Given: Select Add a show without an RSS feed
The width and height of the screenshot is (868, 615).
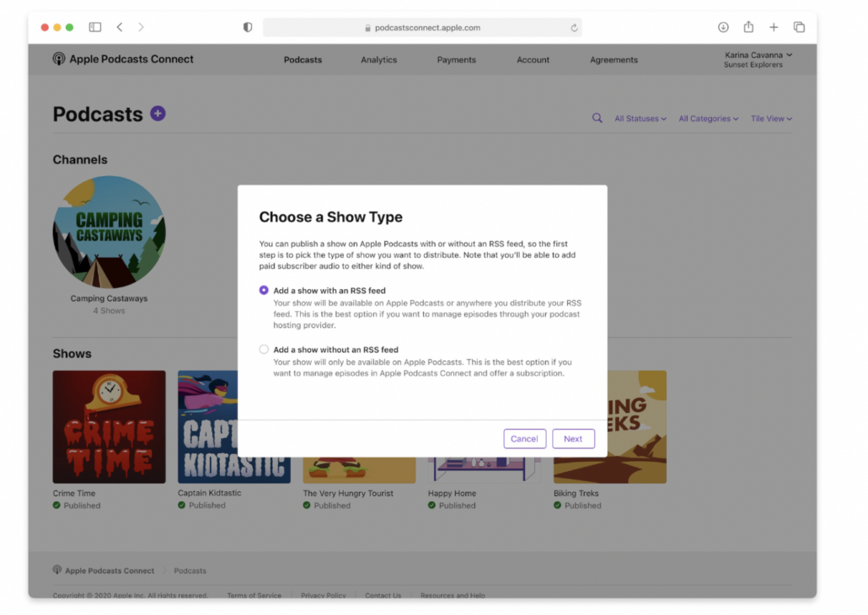Looking at the screenshot, I should (264, 349).
